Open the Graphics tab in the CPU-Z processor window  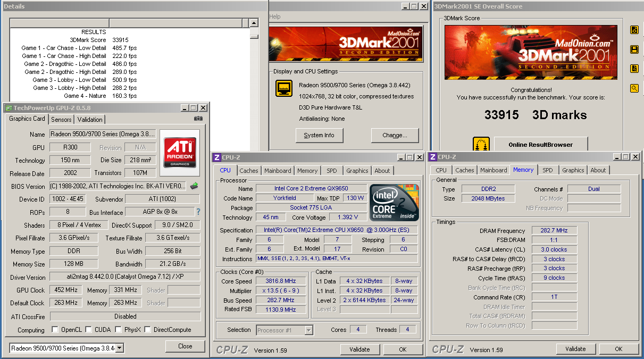(x=357, y=171)
